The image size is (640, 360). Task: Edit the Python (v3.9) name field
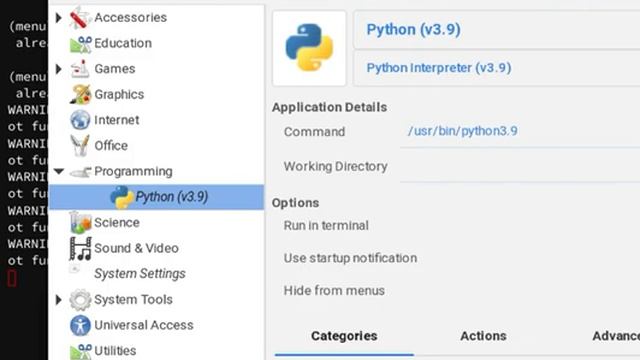(497, 30)
